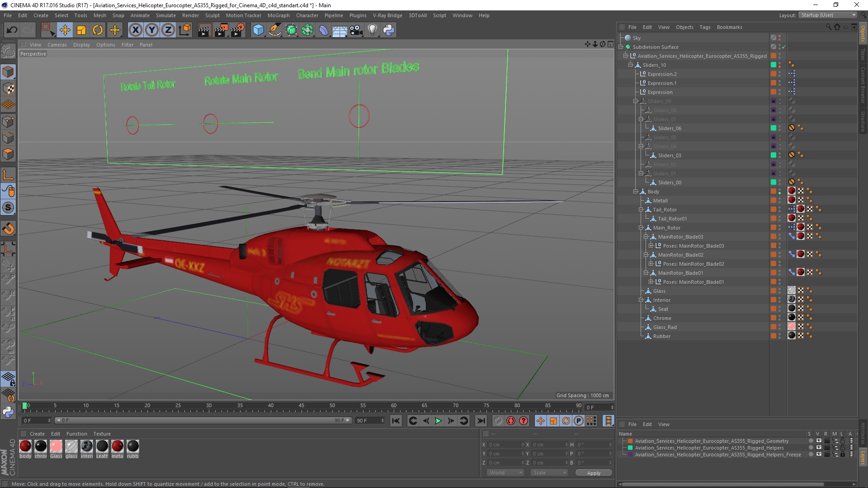Click the Render View clapperboard icon
This screenshot has width=868, height=488.
[x=204, y=30]
